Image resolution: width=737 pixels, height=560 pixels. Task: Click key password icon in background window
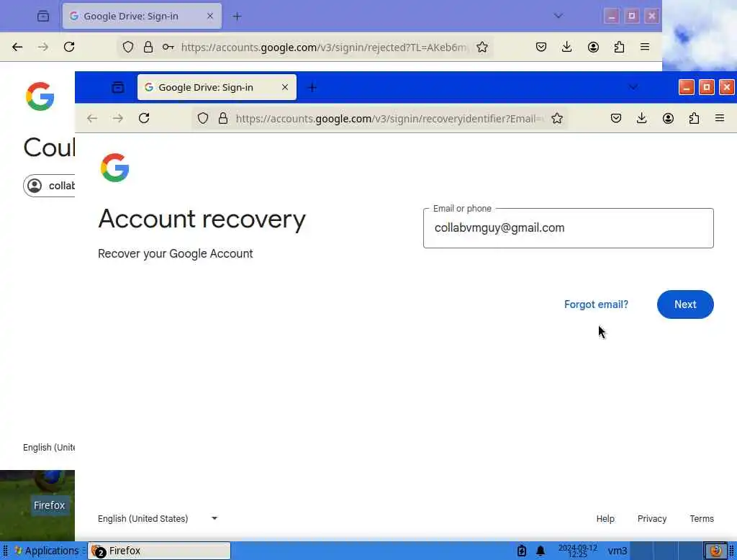[168, 47]
